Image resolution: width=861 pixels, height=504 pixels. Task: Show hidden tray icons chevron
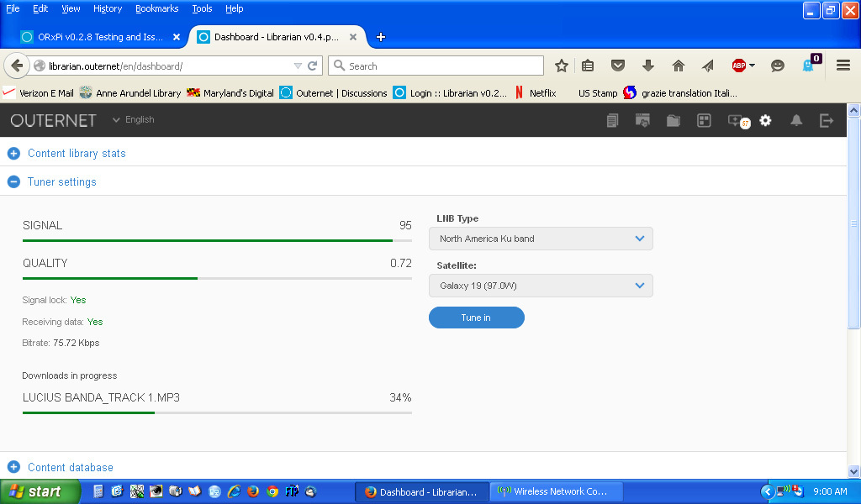(x=768, y=491)
